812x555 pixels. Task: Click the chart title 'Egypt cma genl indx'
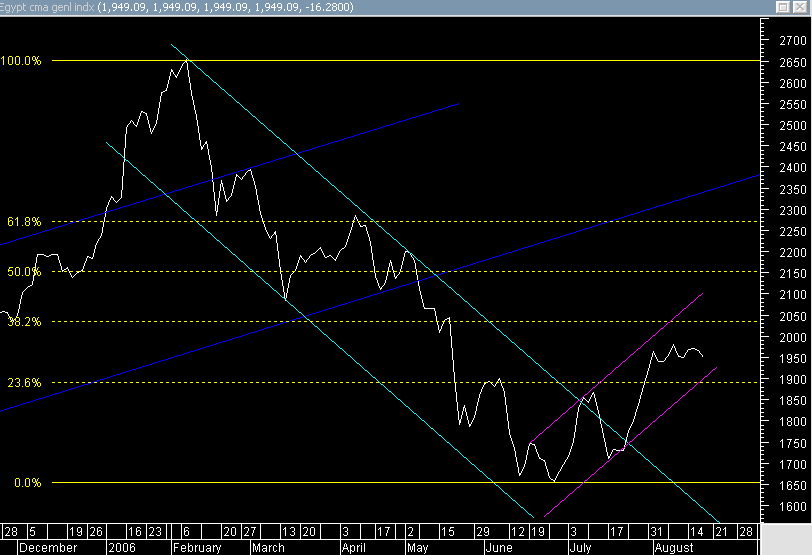pyautogui.click(x=47, y=7)
